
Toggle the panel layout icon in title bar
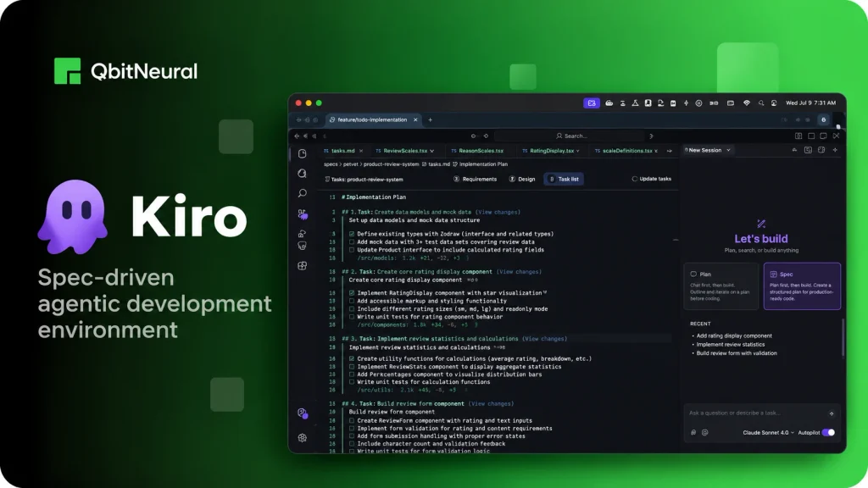coord(811,136)
